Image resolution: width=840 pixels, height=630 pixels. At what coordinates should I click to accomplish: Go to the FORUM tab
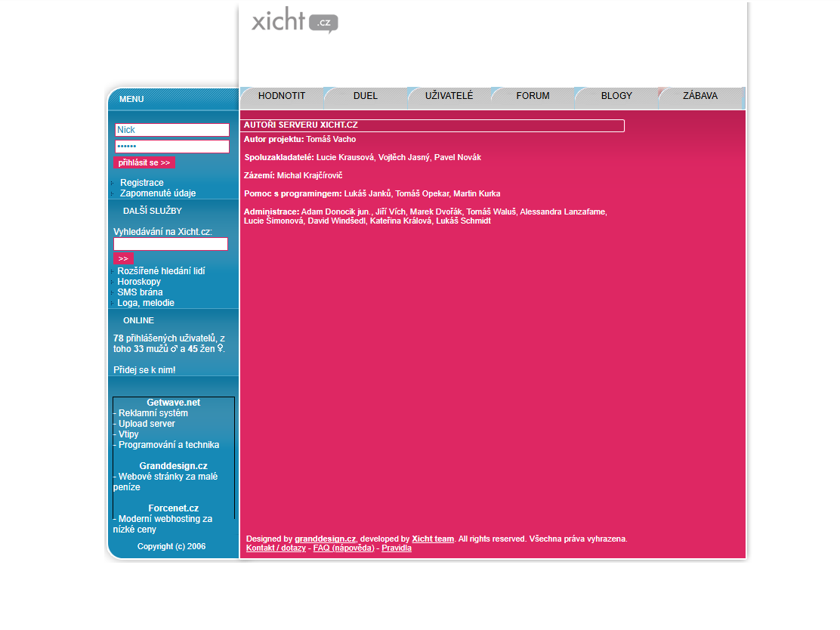533,96
